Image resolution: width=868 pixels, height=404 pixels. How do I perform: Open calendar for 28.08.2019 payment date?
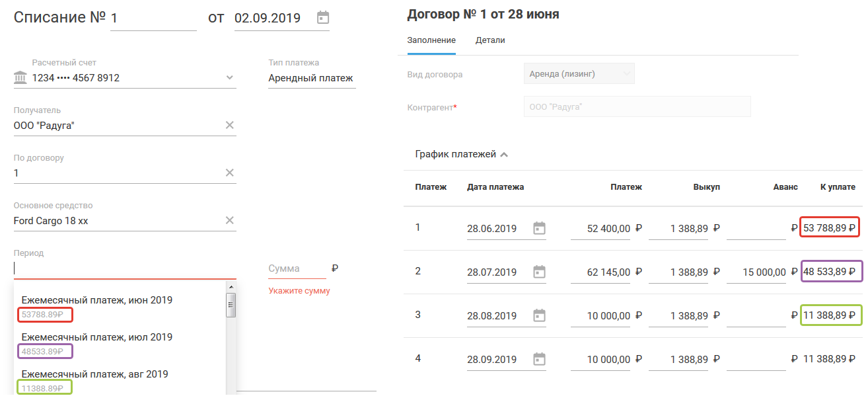coord(540,315)
